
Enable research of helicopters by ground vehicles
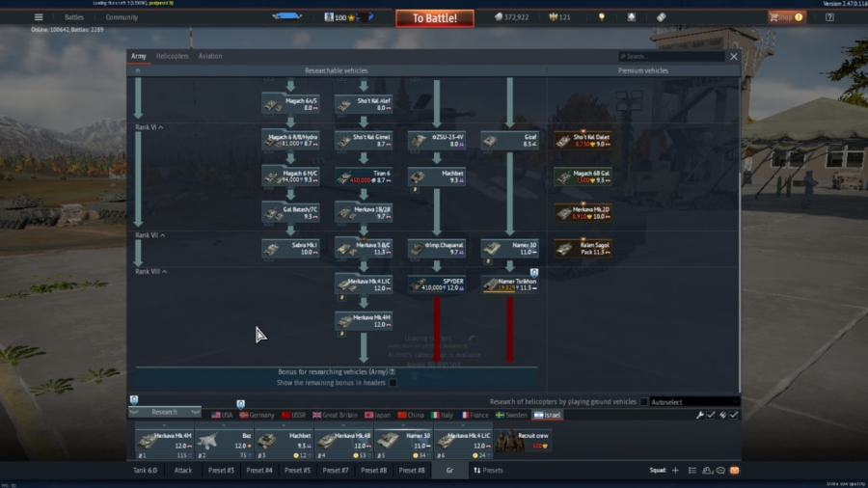644,402
